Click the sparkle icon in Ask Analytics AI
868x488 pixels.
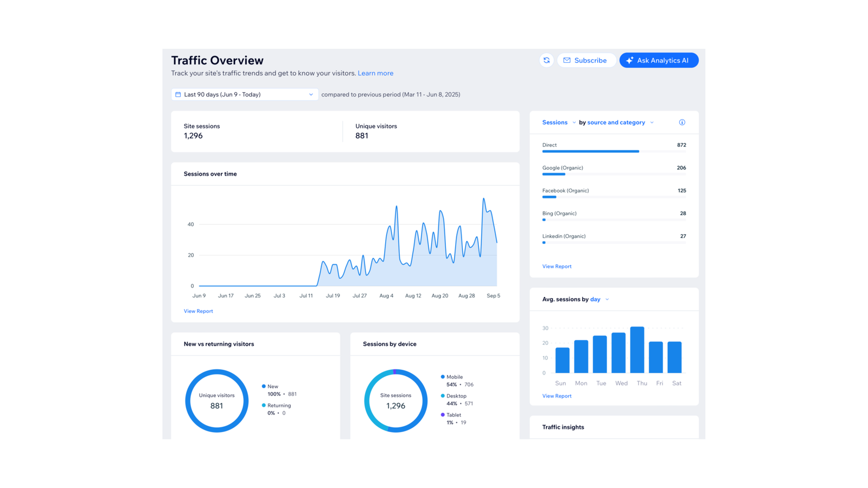[x=629, y=60]
